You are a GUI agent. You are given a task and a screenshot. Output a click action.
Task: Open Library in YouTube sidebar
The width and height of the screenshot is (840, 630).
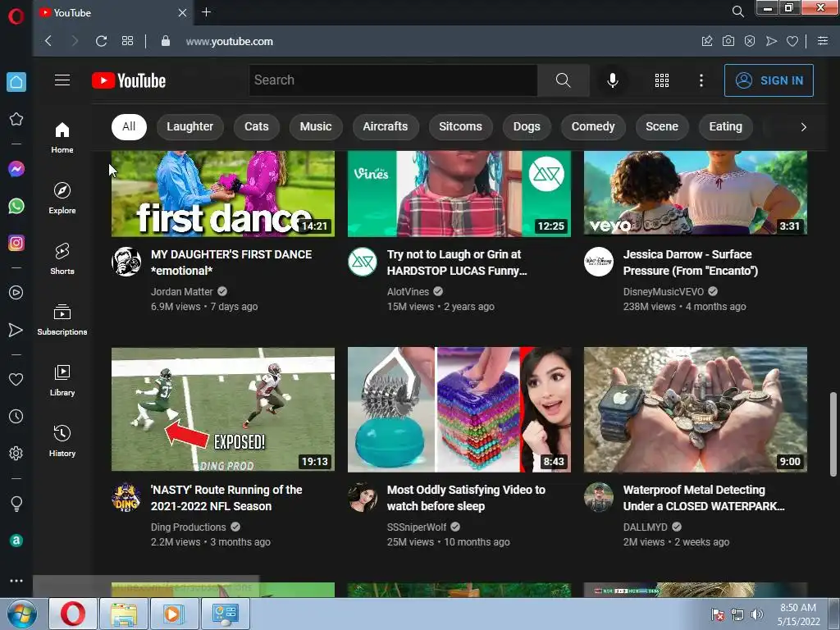(62, 381)
